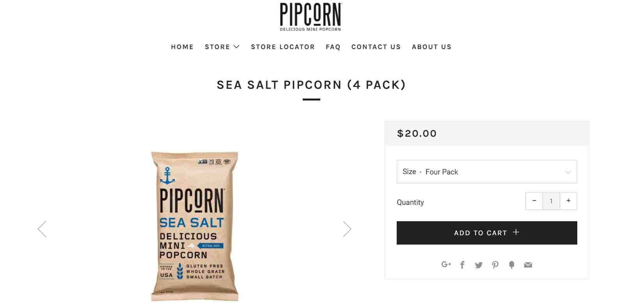This screenshot has height=303, width=644.
Task: Open the Store Locator page
Action: [x=283, y=47]
